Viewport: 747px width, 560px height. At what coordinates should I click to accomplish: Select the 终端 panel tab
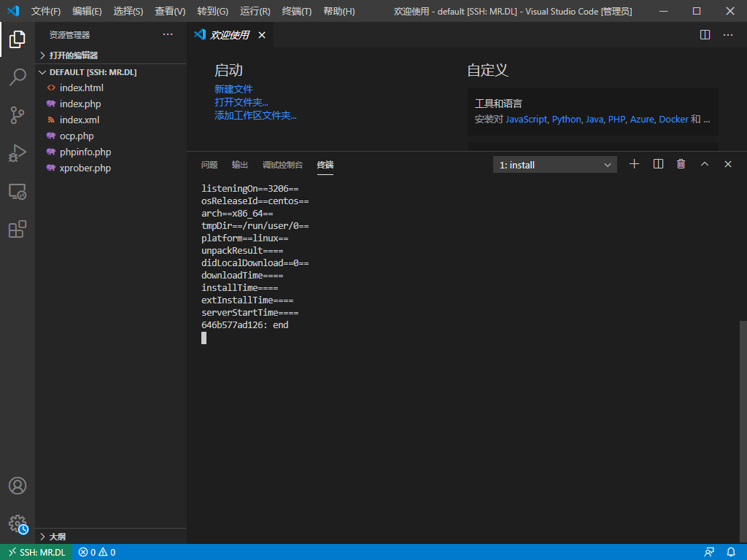click(325, 165)
